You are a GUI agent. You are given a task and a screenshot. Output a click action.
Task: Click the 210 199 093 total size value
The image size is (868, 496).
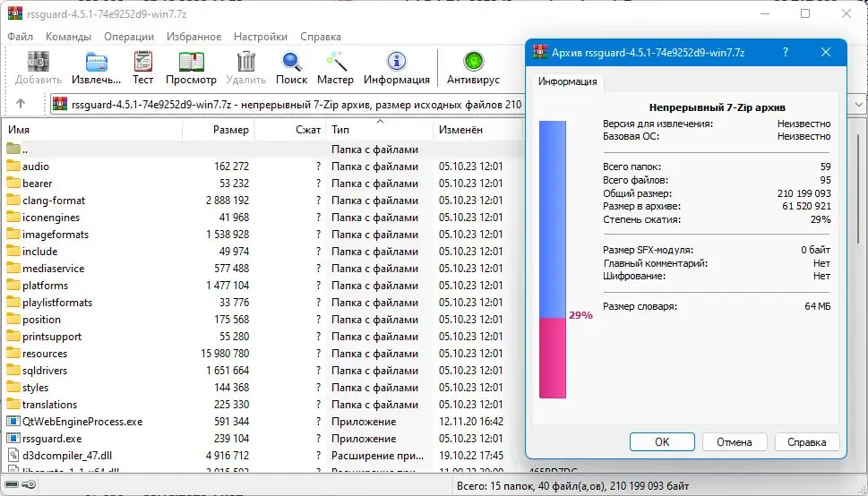coord(804,193)
